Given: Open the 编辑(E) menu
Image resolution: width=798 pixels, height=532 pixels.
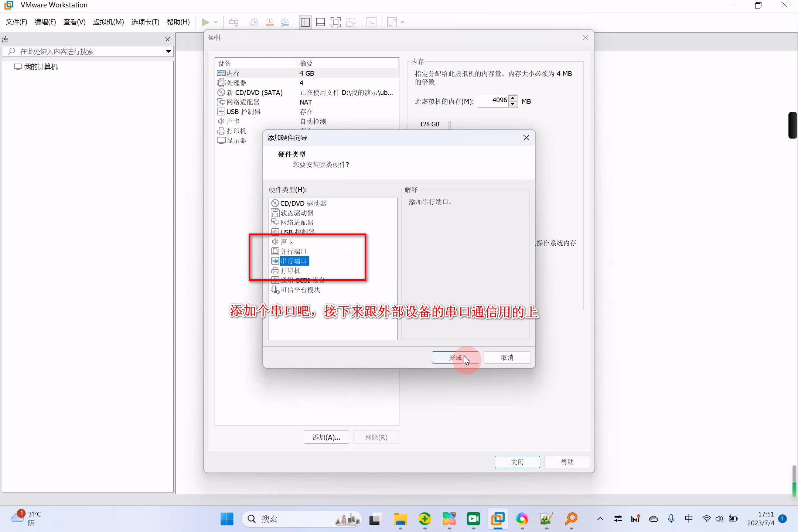Looking at the screenshot, I should click(45, 22).
